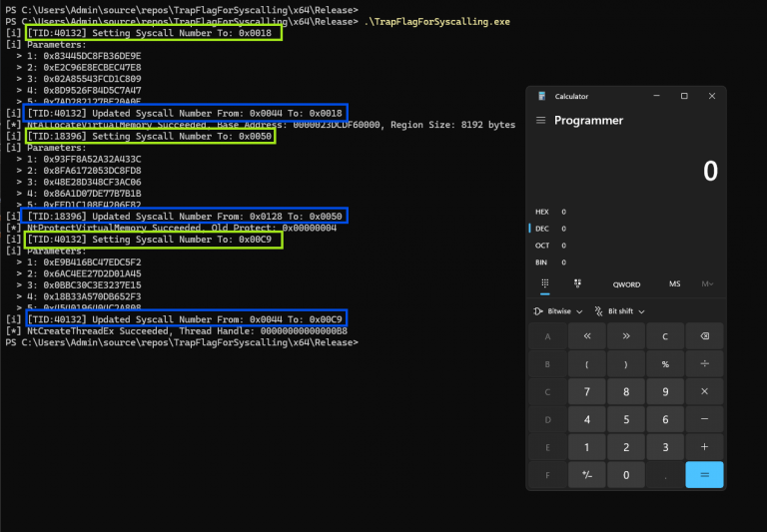The width and height of the screenshot is (767, 532).
Task: Click the backspace key in Calculator
Action: click(704, 336)
